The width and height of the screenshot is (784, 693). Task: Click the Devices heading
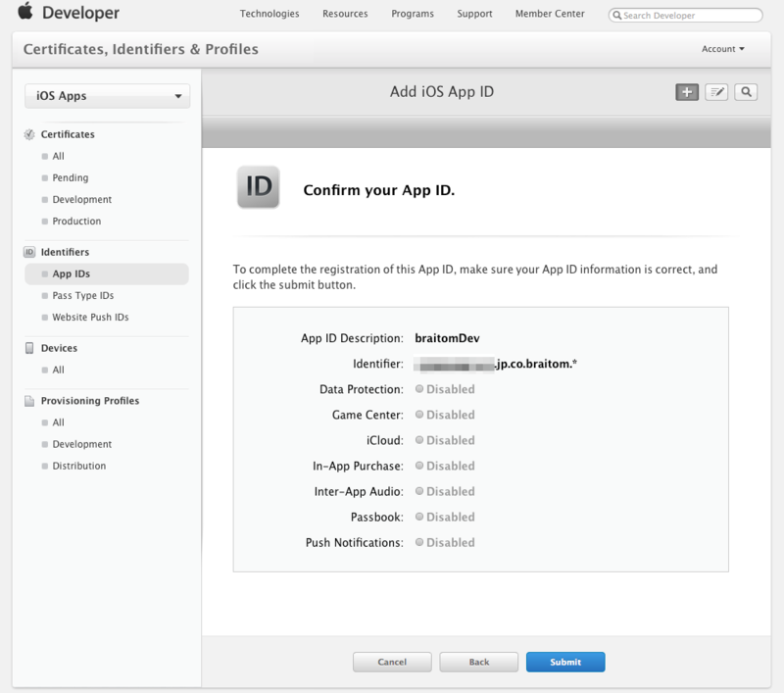59,348
